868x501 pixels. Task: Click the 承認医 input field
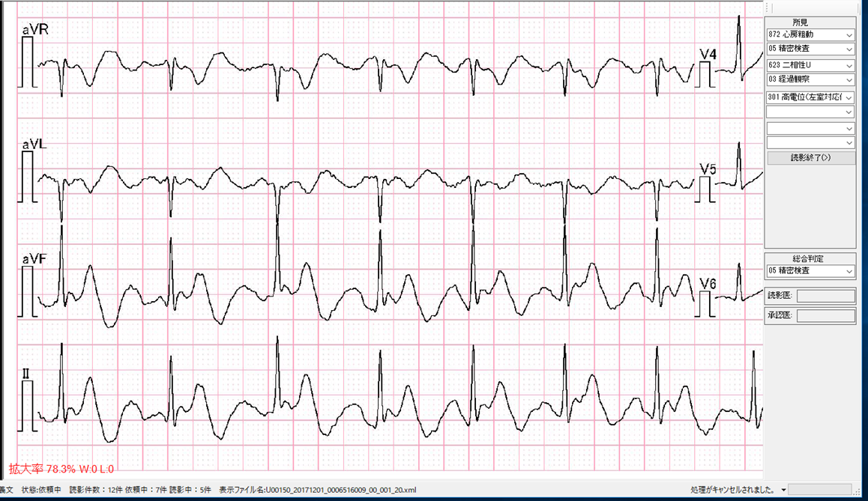click(x=825, y=316)
